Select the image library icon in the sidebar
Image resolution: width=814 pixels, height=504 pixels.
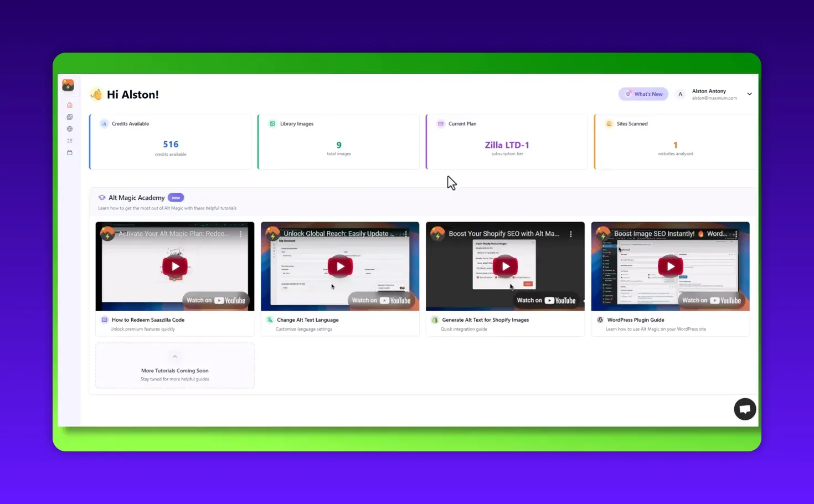tap(69, 117)
